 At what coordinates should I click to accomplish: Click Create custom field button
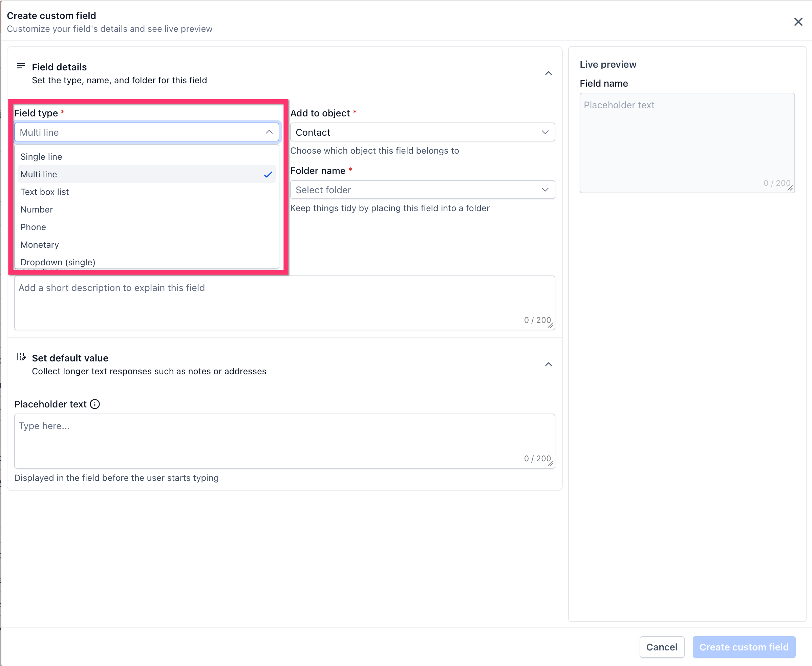point(744,647)
